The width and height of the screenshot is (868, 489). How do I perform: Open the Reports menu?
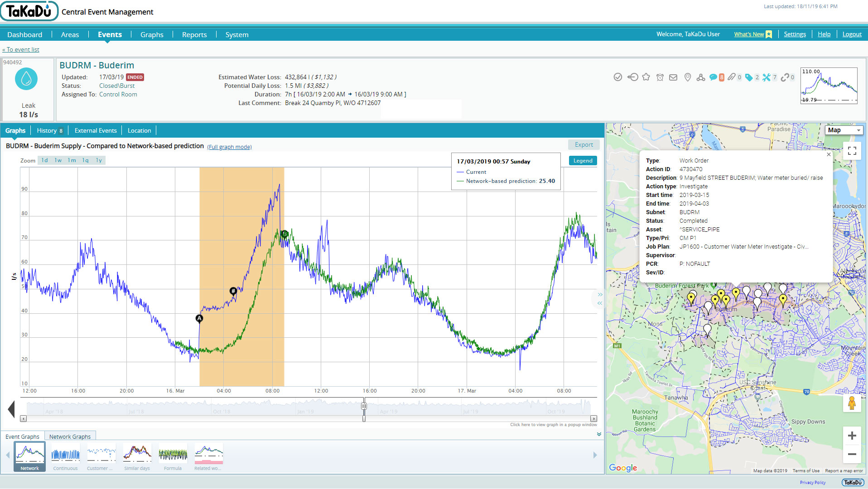(194, 34)
